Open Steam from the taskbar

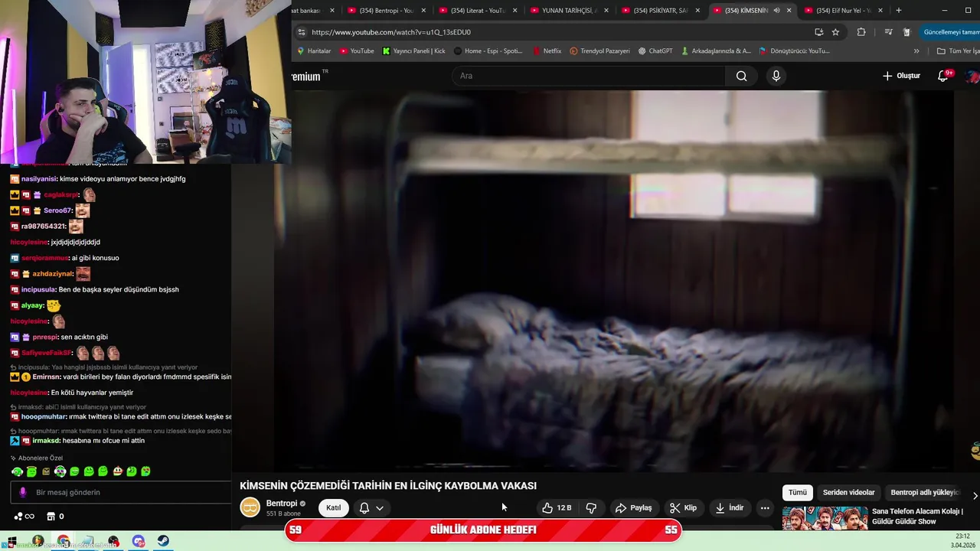(x=164, y=541)
